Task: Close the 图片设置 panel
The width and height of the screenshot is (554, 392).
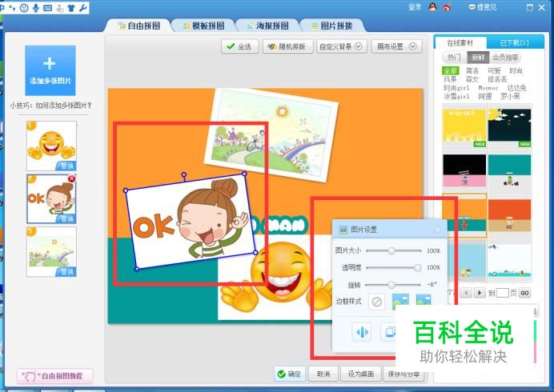Action: pyautogui.click(x=438, y=230)
